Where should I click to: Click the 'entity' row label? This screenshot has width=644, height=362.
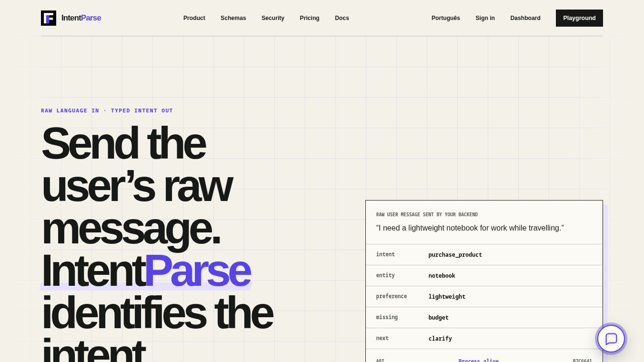[385, 275]
